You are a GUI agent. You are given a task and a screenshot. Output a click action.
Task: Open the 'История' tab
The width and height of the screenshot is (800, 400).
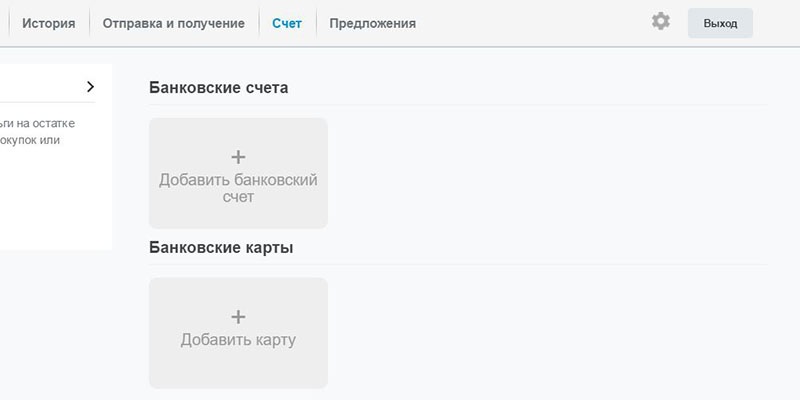(x=48, y=23)
